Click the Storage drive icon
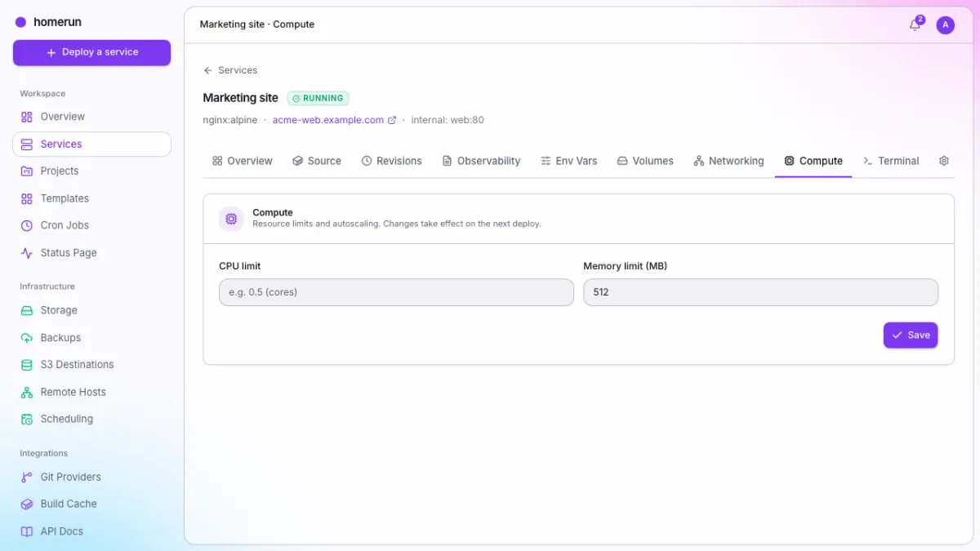Screen dimensions: 980x551 point(27,310)
